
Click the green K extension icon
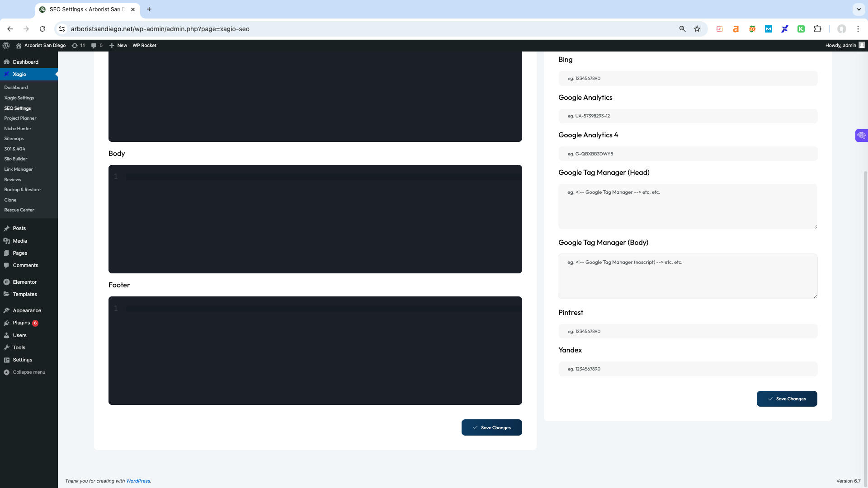(801, 29)
